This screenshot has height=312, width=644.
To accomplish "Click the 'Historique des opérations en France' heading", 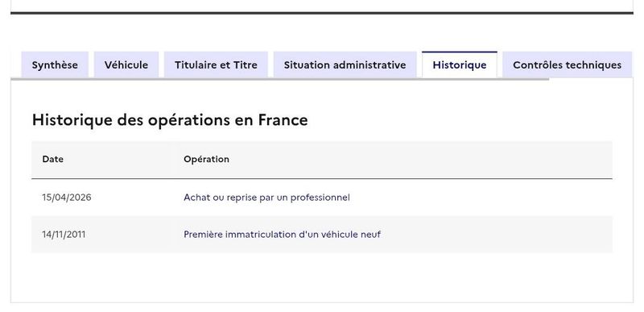I will (170, 120).
